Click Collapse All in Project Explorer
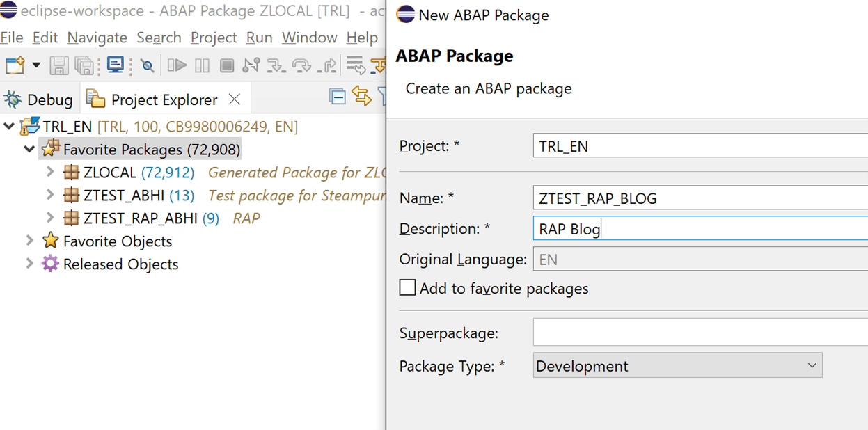The height and width of the screenshot is (430, 868). 338,97
